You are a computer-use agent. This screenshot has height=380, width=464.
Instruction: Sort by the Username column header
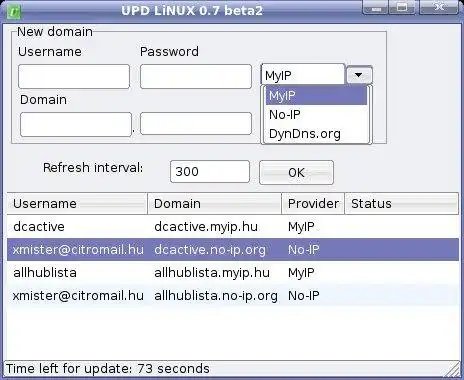77,203
